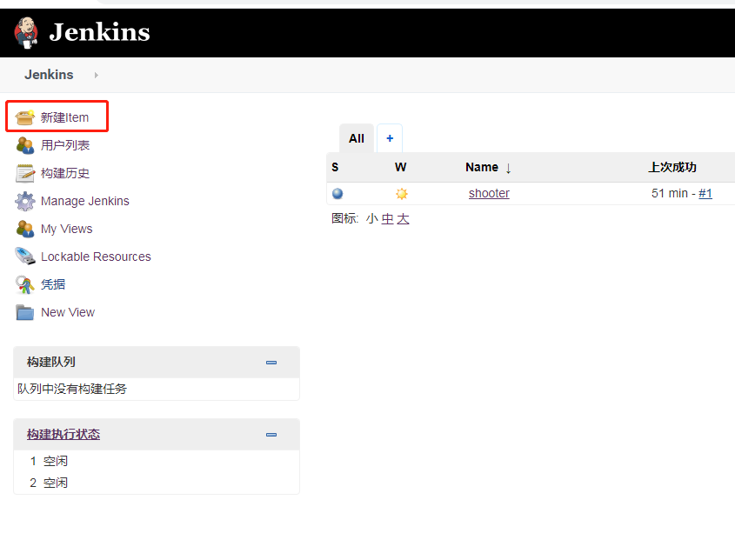Sort by the W weather column
The width and height of the screenshot is (735, 560).
pyautogui.click(x=400, y=167)
